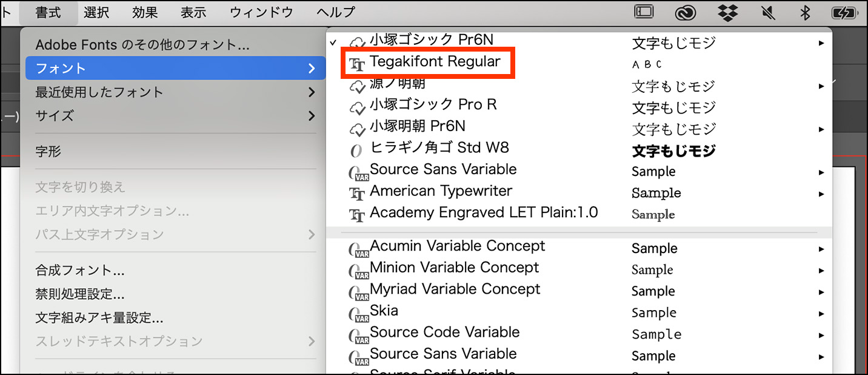Image resolution: width=868 pixels, height=375 pixels.
Task: Click the Bluetooth status icon
Action: 805,12
